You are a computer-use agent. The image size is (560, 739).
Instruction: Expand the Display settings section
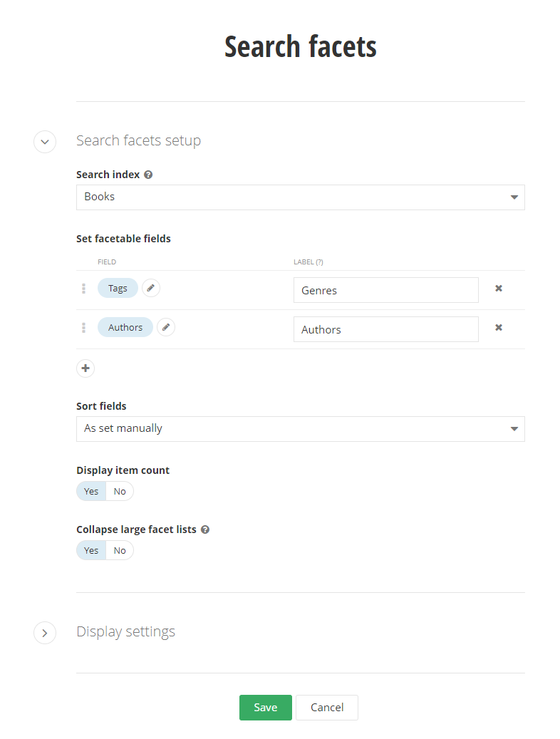(x=45, y=632)
